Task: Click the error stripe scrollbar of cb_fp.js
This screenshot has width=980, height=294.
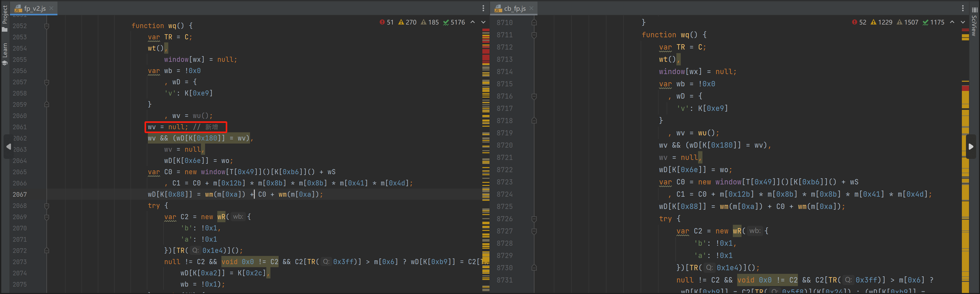Action: [x=965, y=160]
